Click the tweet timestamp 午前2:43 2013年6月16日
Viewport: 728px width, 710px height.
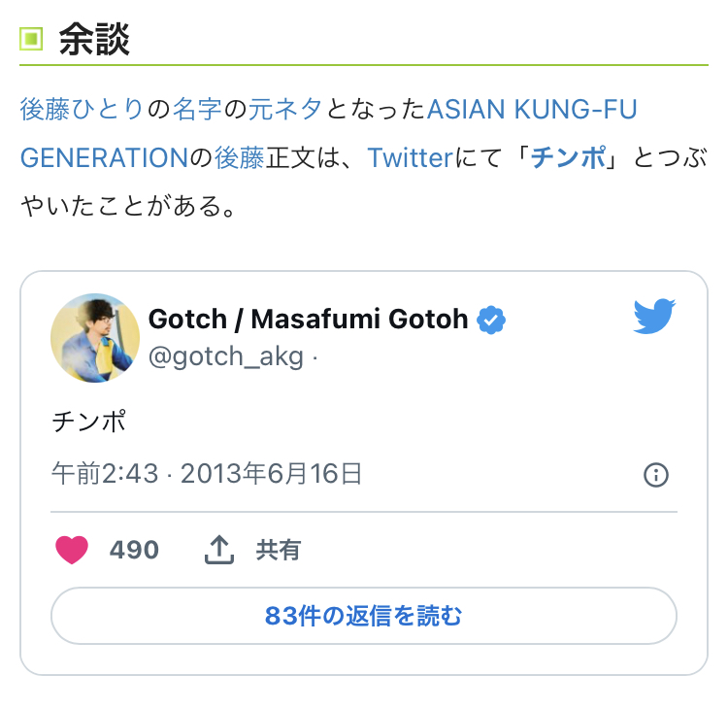207,474
